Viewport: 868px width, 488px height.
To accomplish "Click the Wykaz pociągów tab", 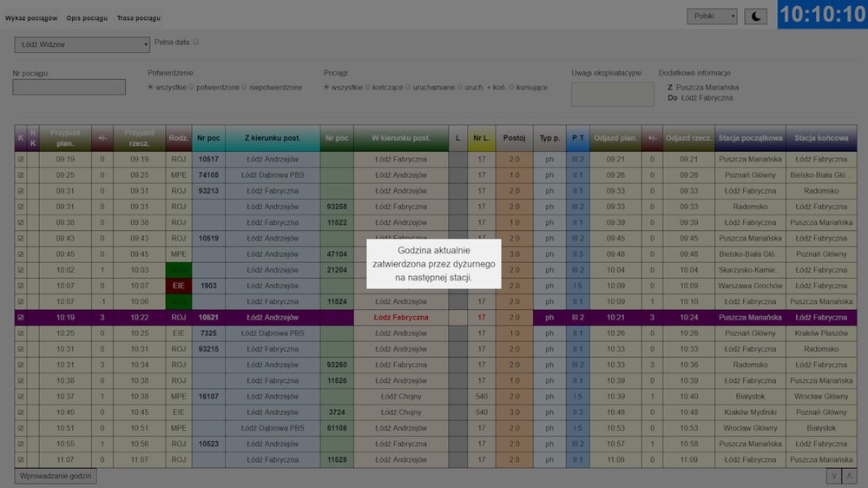I will 31,17.
